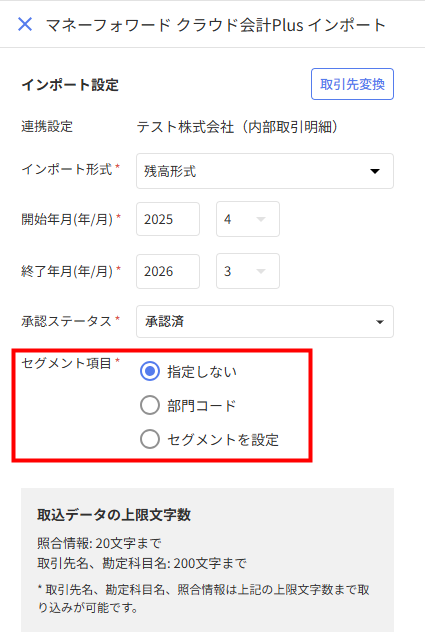425x636 pixels.
Task: Focus the end year field showing 2026
Action: pyautogui.click(x=168, y=271)
